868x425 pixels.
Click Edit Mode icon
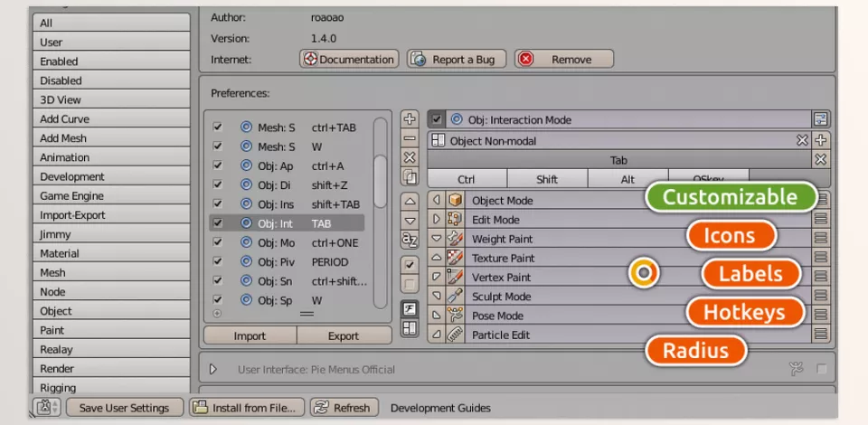455,220
